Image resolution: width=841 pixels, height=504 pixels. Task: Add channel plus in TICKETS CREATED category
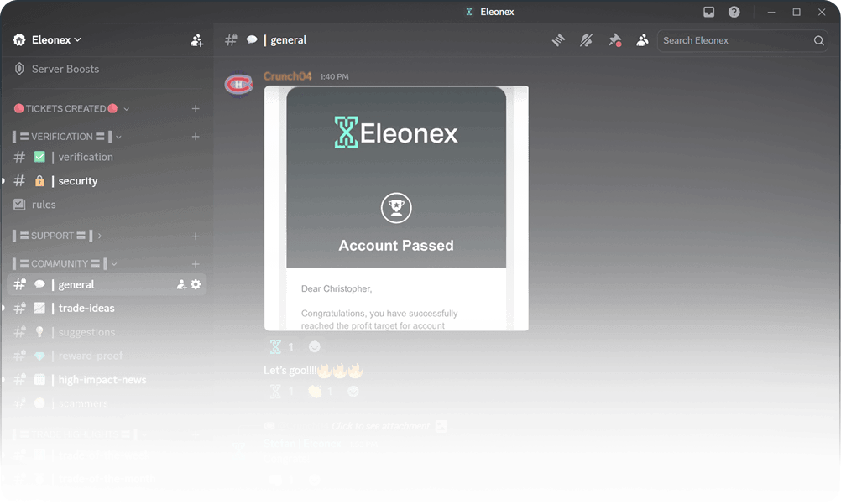[x=196, y=109]
